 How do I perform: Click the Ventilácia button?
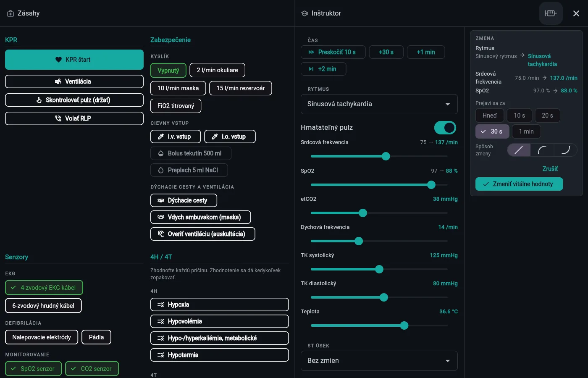coord(74,81)
